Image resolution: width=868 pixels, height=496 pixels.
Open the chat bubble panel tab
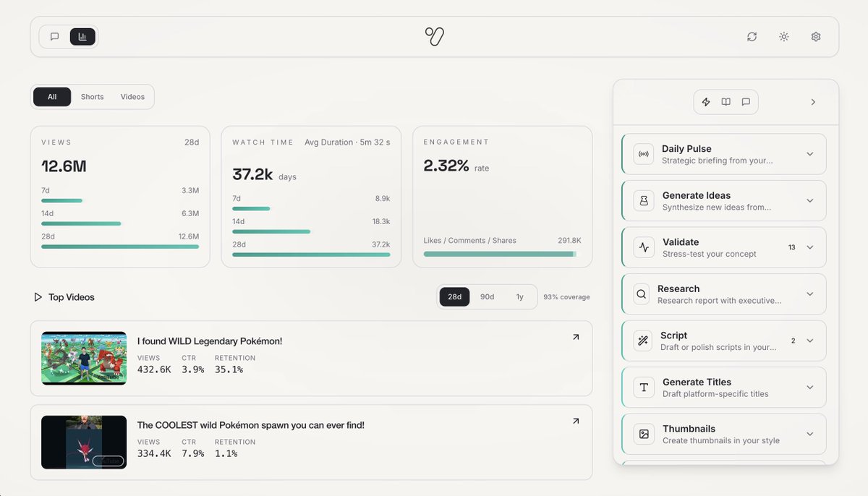pos(746,102)
